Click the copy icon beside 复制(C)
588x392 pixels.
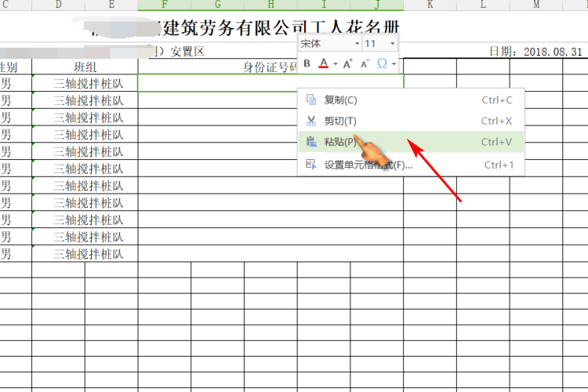tap(311, 100)
